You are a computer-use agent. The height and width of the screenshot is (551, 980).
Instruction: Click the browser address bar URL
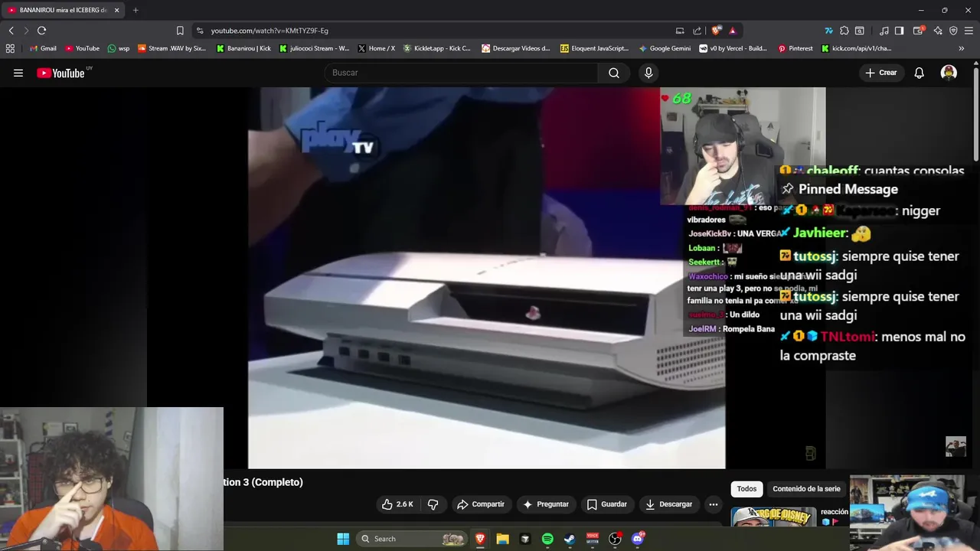pyautogui.click(x=269, y=31)
